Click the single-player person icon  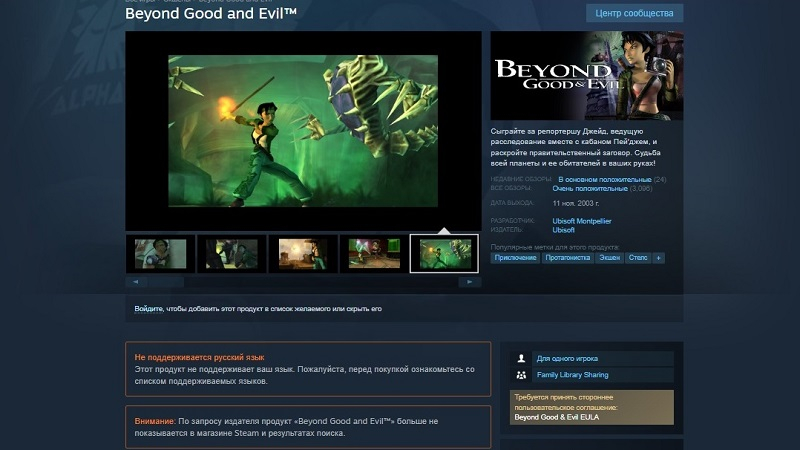point(521,359)
